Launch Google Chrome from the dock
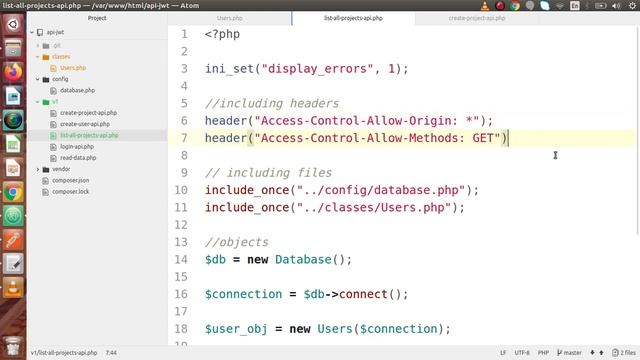The image size is (640, 360). [13, 192]
